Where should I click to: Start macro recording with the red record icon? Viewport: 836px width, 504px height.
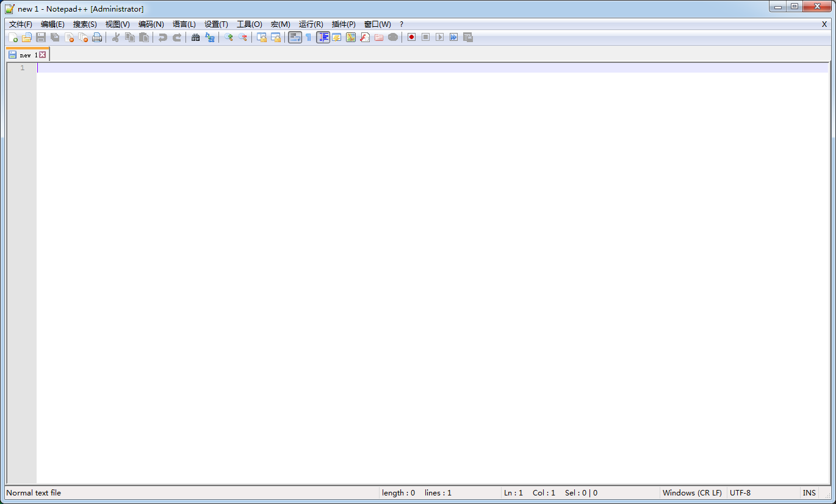coord(411,37)
